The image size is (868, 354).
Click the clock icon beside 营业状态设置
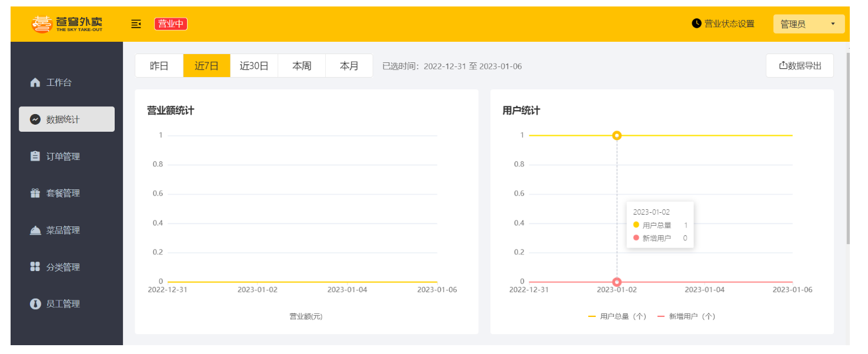pos(696,24)
